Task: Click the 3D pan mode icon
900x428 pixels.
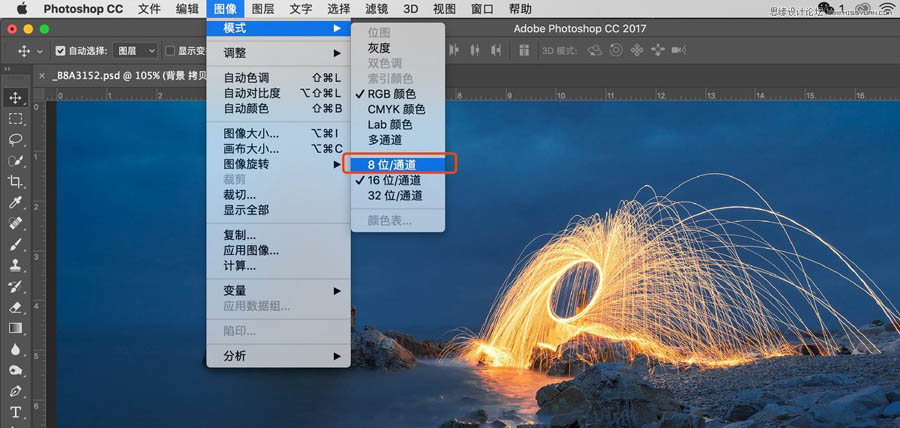Action: [x=637, y=50]
